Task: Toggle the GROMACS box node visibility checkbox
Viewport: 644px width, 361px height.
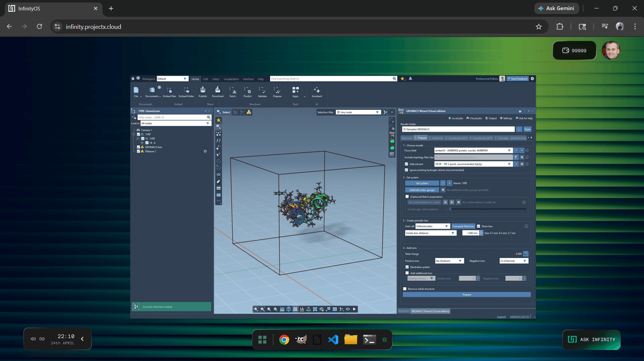Action: tap(138, 147)
